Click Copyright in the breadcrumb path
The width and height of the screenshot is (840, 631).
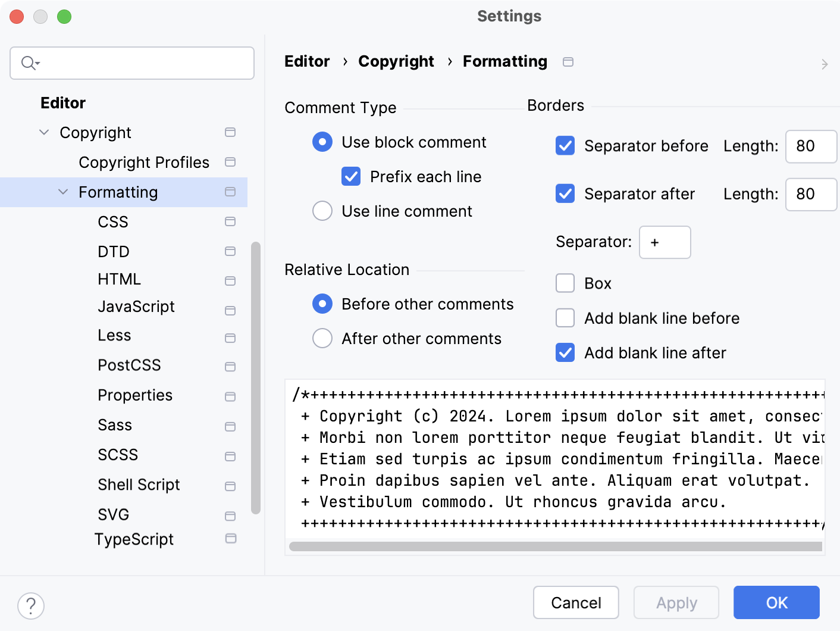(x=396, y=61)
